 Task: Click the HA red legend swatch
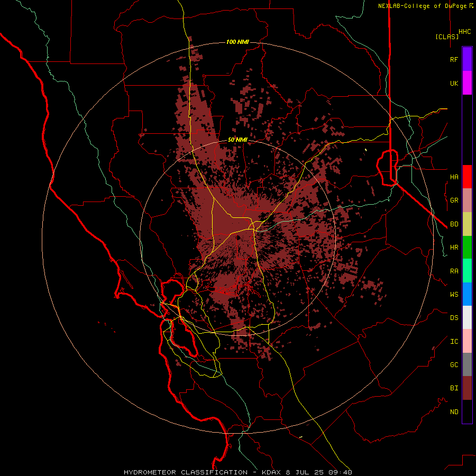tap(467, 177)
